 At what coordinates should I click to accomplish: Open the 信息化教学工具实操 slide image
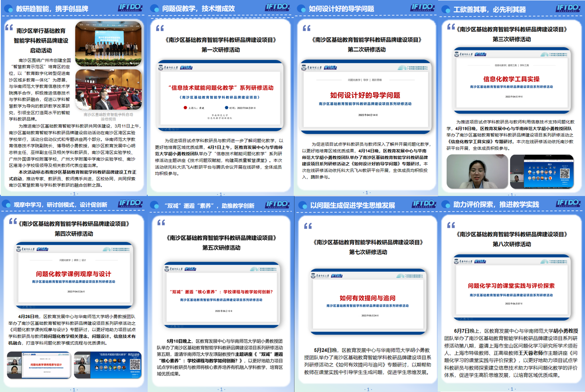tap(512, 80)
